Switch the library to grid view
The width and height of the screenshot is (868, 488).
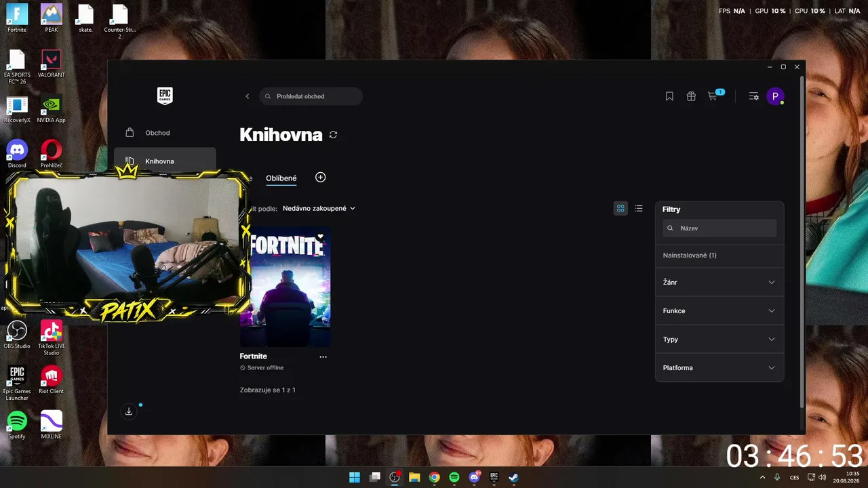(x=620, y=209)
